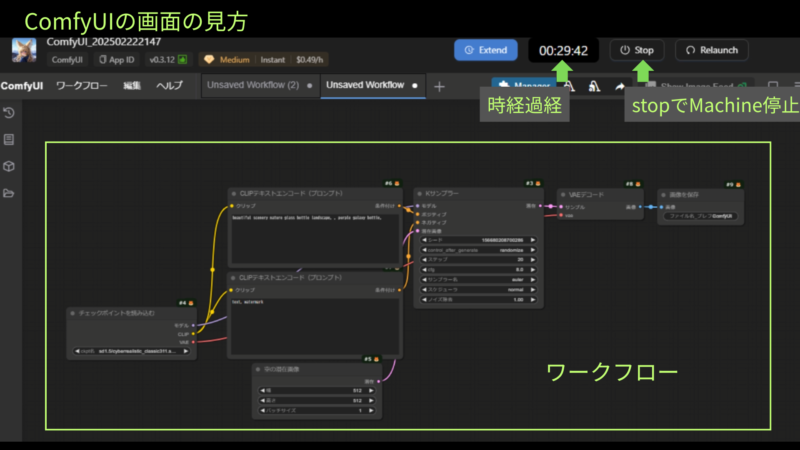Increase バッチサイズ with right arrow

(371, 411)
